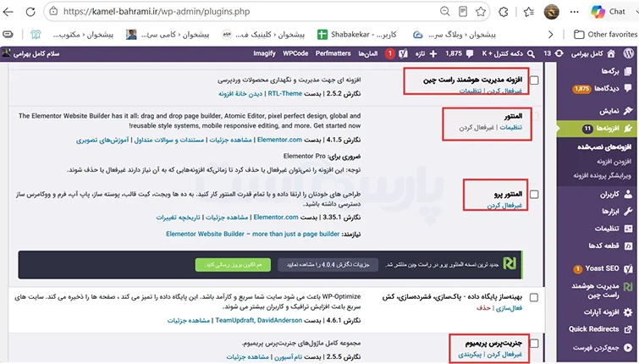Open browser settings and more menu
The width and height of the screenshot is (639, 364).
pos(575,12)
